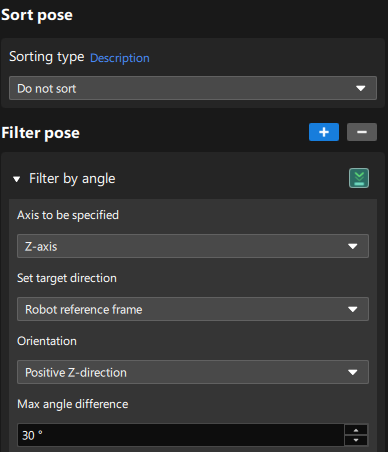Open the Z-axis axis selection dropdown
The width and height of the screenshot is (388, 452).
click(193, 246)
